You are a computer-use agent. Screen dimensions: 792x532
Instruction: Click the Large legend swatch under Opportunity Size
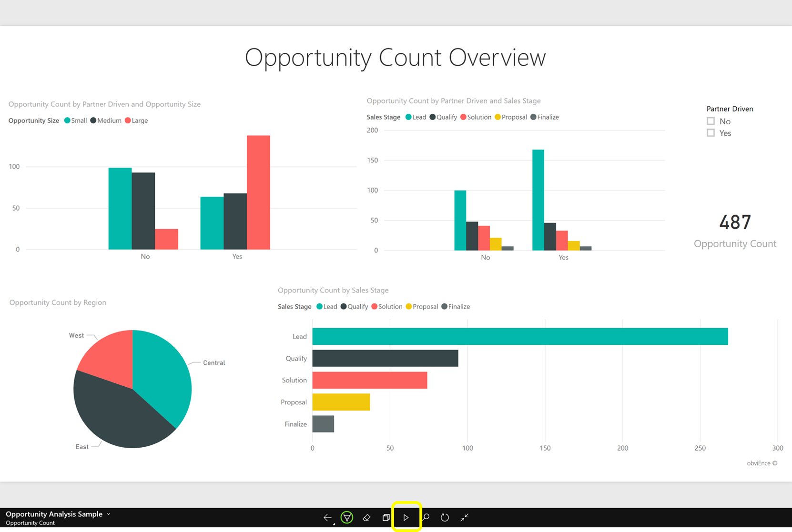click(128, 120)
